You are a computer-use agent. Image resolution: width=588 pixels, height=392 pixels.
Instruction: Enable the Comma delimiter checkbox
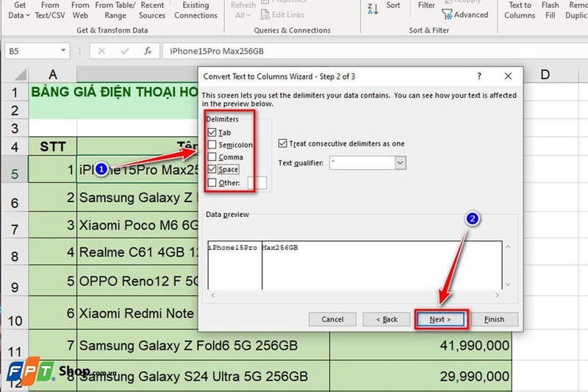pyautogui.click(x=212, y=157)
